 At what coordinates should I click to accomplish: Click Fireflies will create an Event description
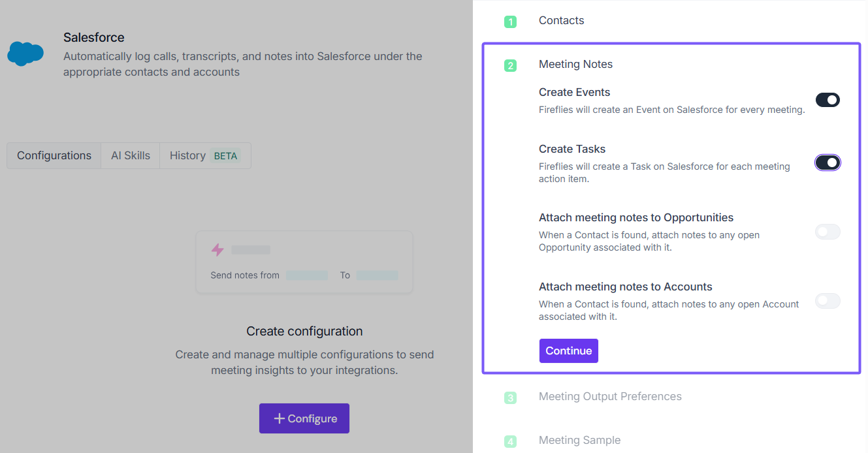[672, 110]
